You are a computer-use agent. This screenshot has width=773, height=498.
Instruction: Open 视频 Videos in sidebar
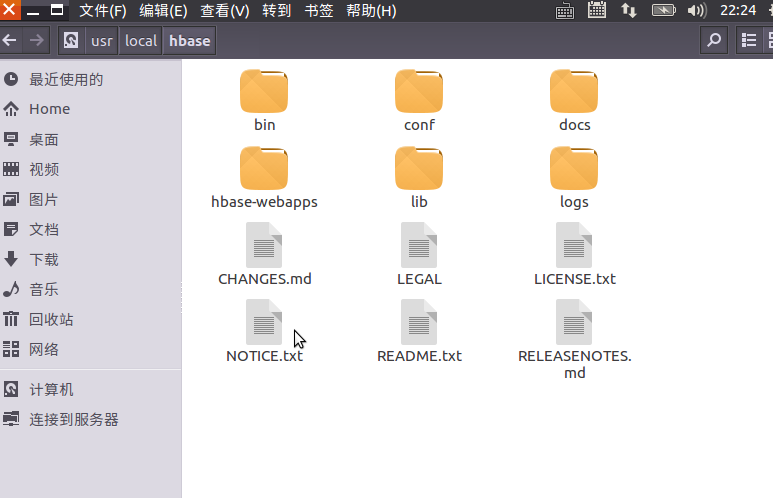[x=91, y=169]
